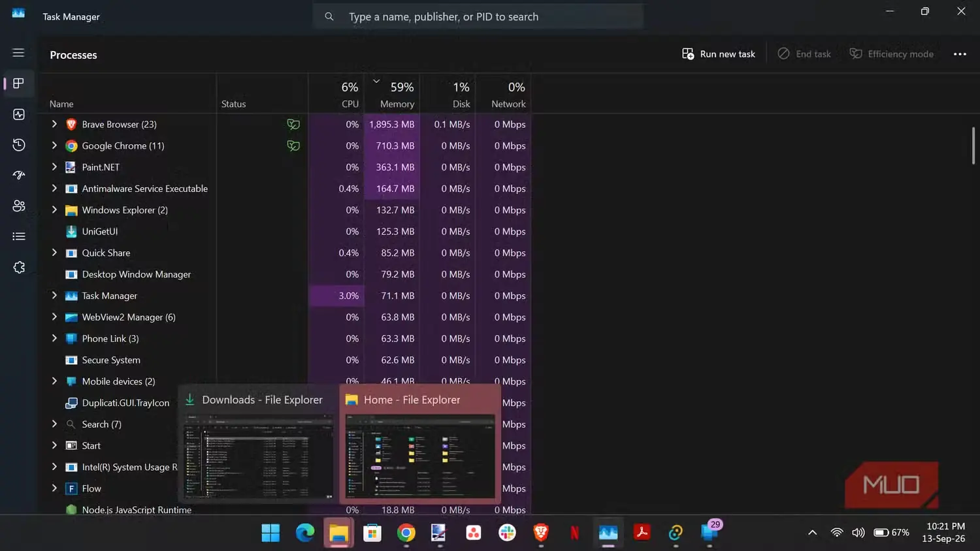This screenshot has height=551, width=980.
Task: Launch Microsoft Edge from the taskbar
Action: pos(304,533)
